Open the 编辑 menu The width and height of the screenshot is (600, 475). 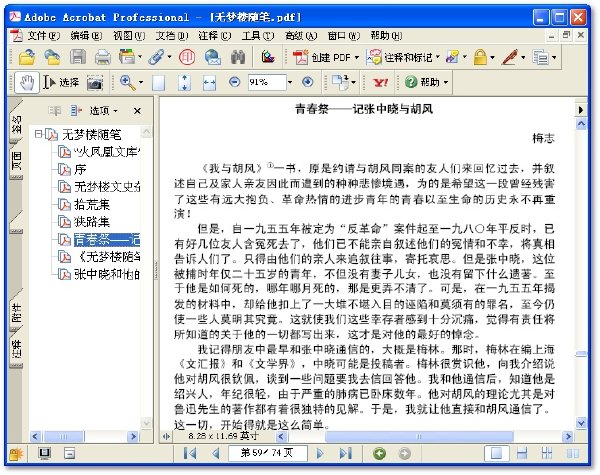point(86,36)
